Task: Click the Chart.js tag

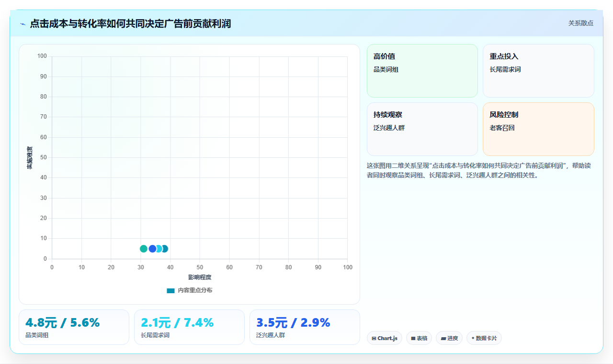Action: (385, 338)
